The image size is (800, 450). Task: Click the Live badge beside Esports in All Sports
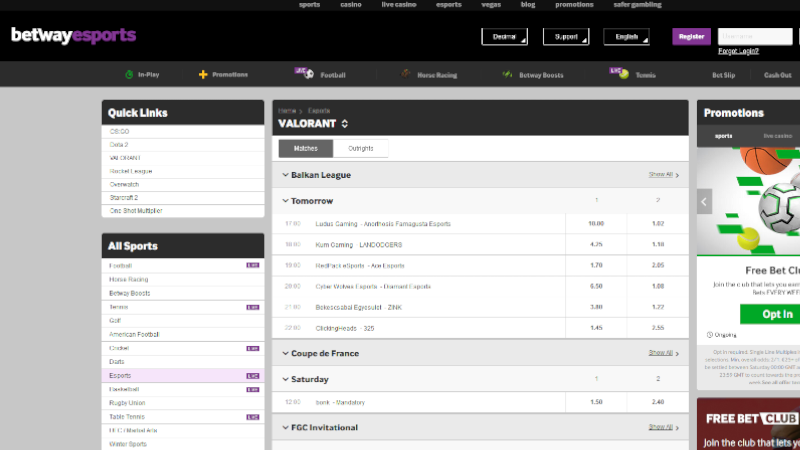click(x=253, y=376)
